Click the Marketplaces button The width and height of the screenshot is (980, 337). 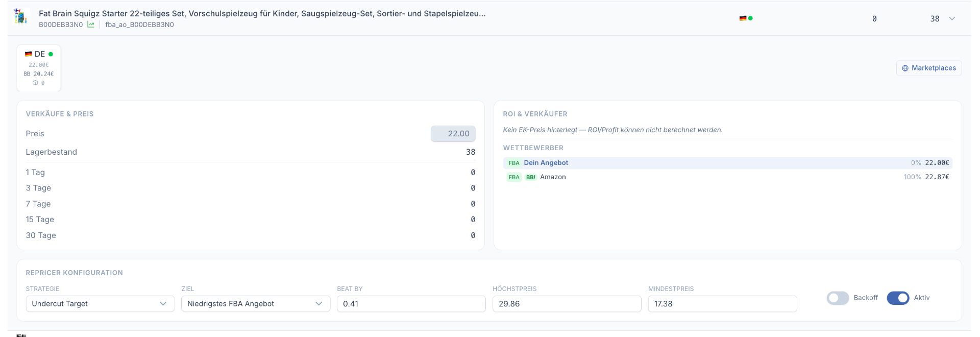tap(929, 68)
